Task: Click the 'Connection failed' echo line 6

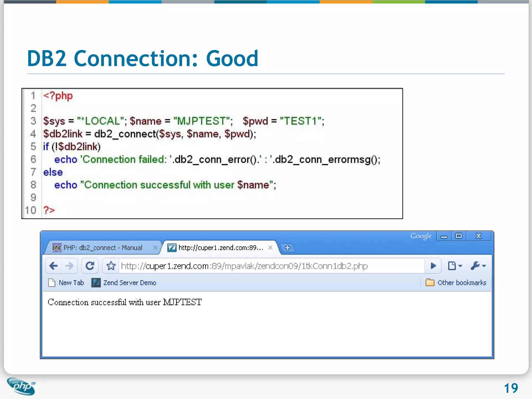Action: tap(217, 159)
